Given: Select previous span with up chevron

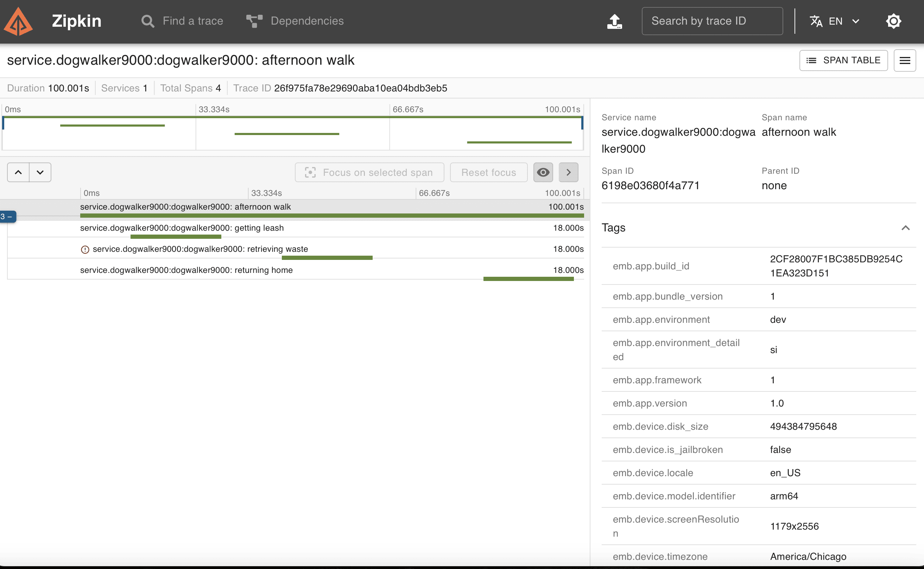Looking at the screenshot, I should point(18,172).
